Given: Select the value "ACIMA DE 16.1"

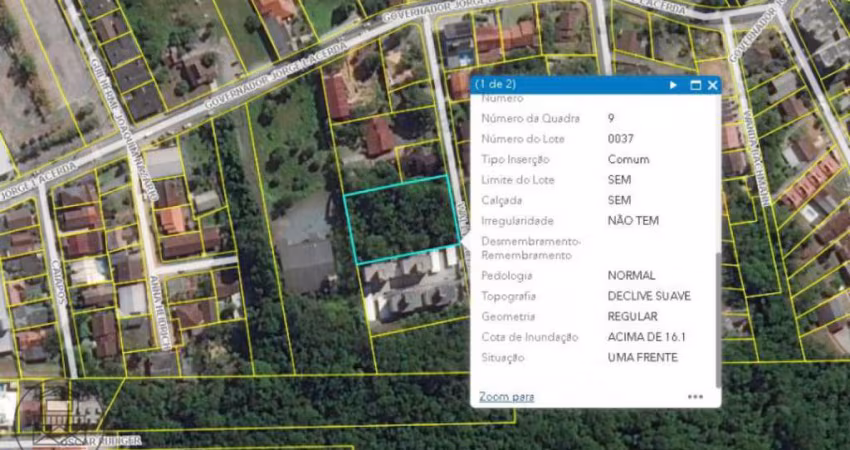Looking at the screenshot, I should pyautogui.click(x=646, y=337).
